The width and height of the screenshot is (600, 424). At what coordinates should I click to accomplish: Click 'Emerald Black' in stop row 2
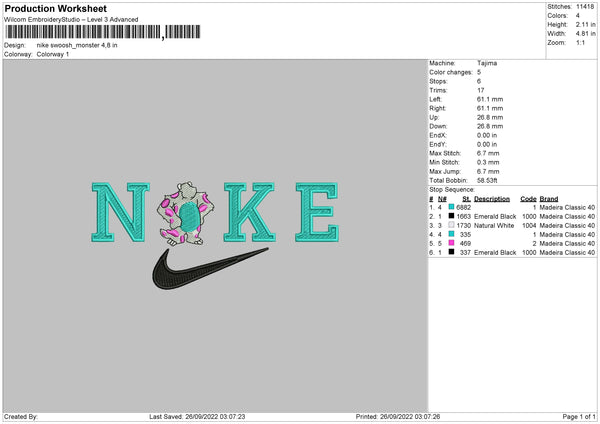click(x=495, y=217)
